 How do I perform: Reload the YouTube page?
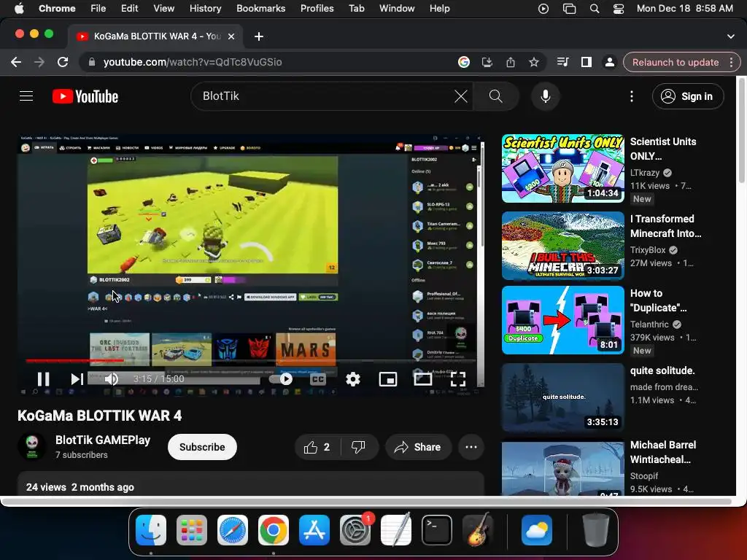pyautogui.click(x=63, y=62)
